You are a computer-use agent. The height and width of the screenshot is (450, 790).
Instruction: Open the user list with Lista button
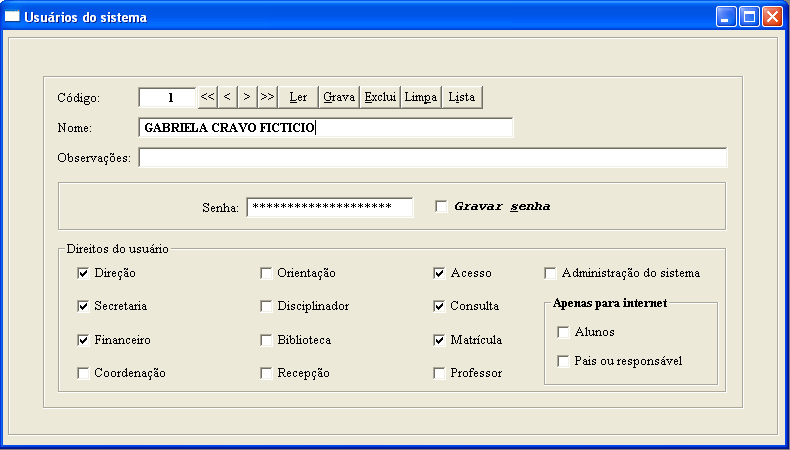pos(461,97)
